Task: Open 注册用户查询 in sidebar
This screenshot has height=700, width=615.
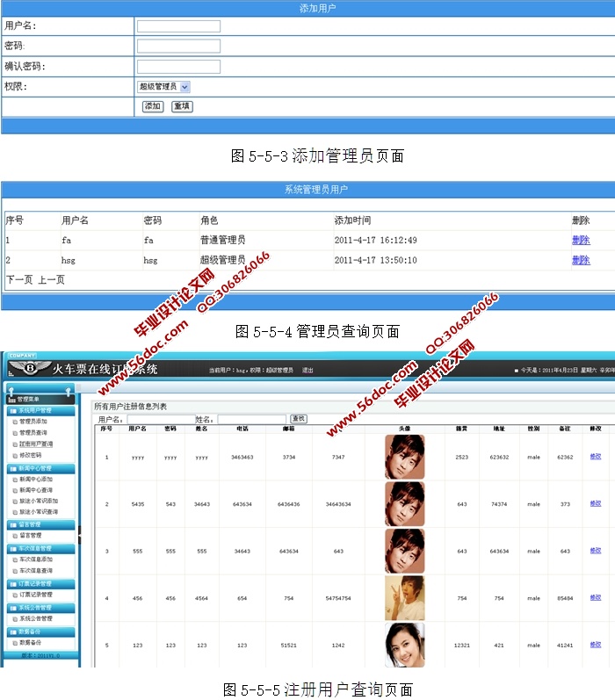Action: [x=36, y=444]
